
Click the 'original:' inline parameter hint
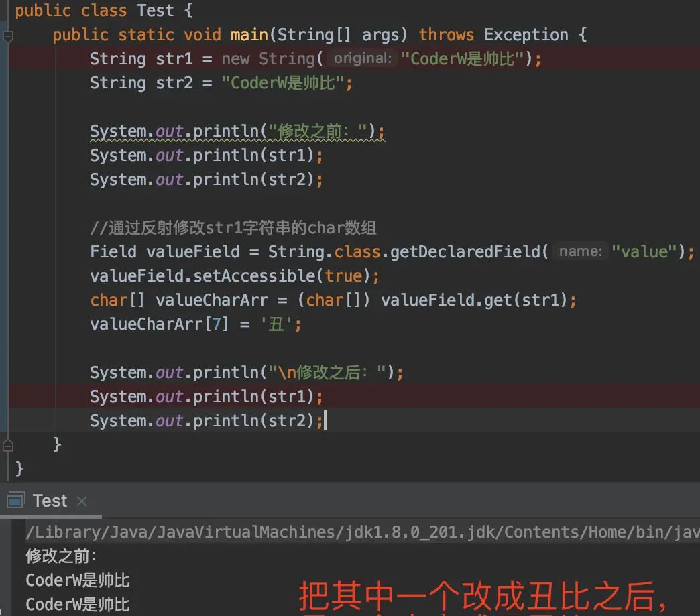(361, 58)
